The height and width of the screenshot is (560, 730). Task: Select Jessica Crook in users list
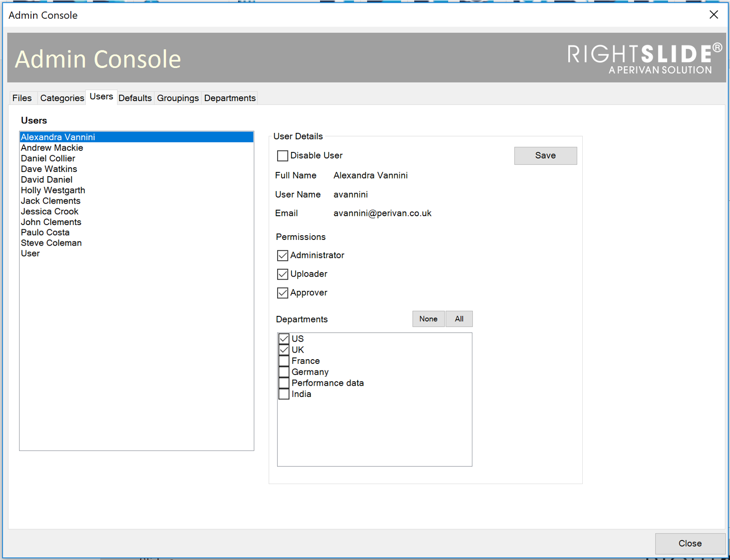pyautogui.click(x=136, y=212)
